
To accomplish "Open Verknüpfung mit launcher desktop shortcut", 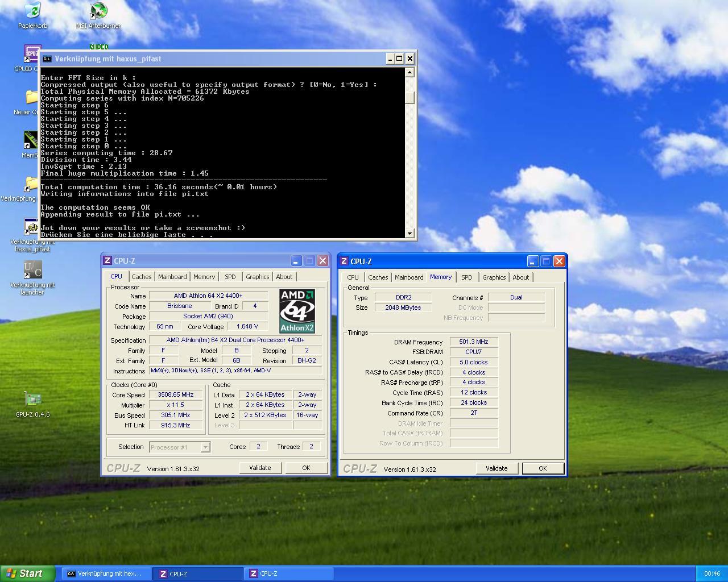I will click(32, 278).
